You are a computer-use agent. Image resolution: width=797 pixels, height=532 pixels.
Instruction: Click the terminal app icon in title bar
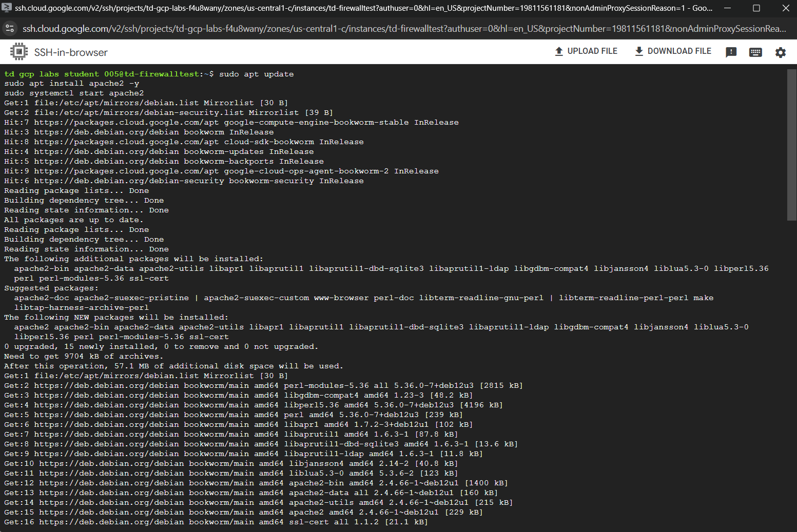[x=7, y=8]
